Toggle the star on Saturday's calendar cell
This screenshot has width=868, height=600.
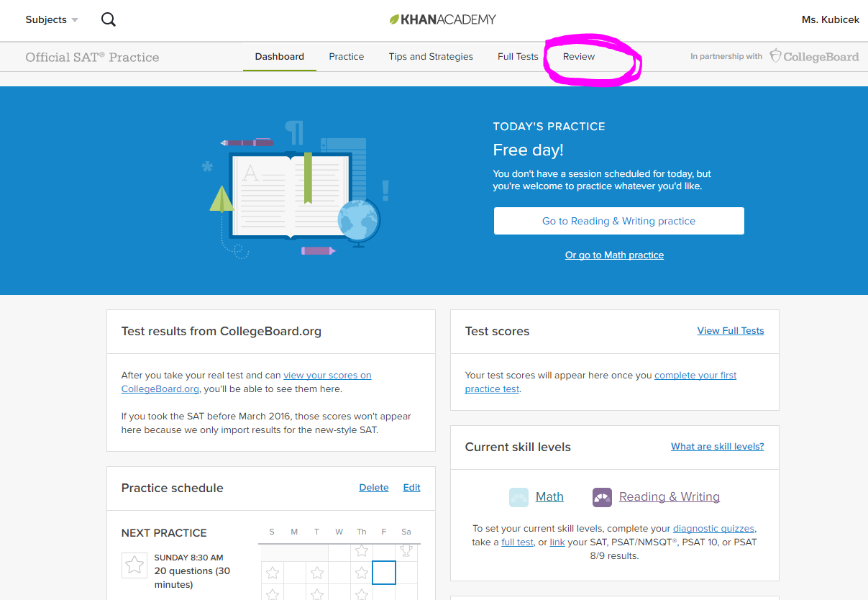click(x=406, y=552)
